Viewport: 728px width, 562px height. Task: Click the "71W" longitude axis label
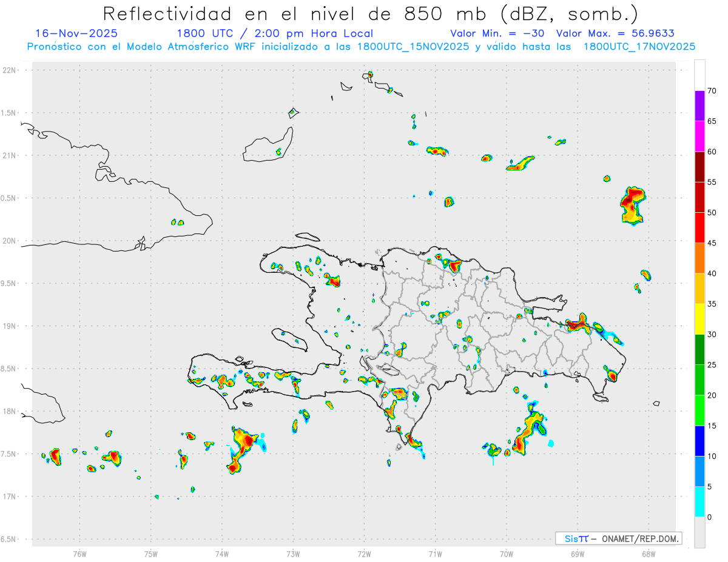[435, 554]
